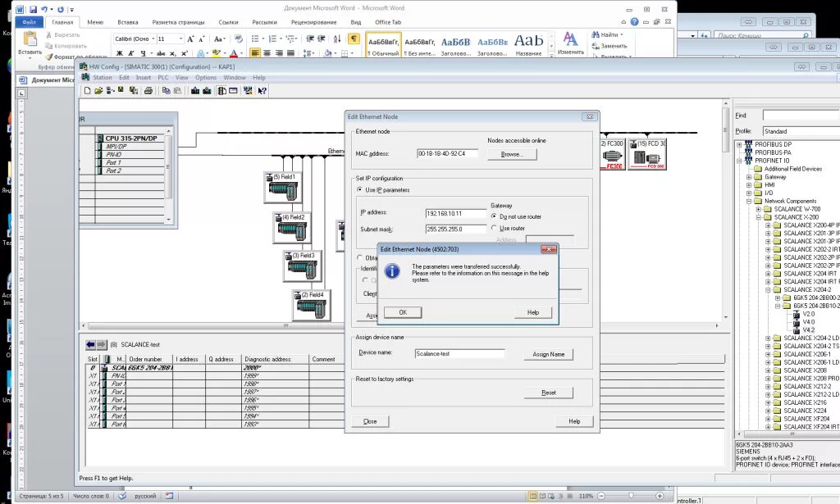The width and height of the screenshot is (840, 504).
Task: Click OK in the parameters transferred message
Action: click(x=403, y=312)
